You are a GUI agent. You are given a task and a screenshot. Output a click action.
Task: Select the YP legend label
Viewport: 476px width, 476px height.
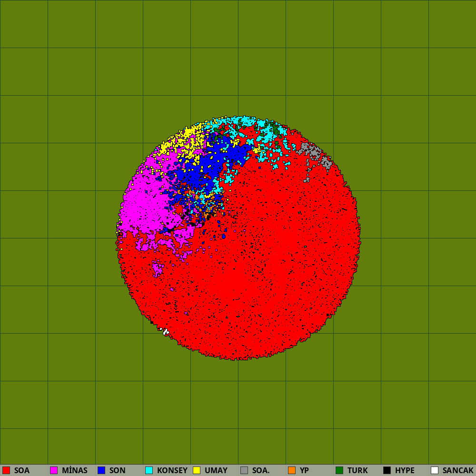304,471
